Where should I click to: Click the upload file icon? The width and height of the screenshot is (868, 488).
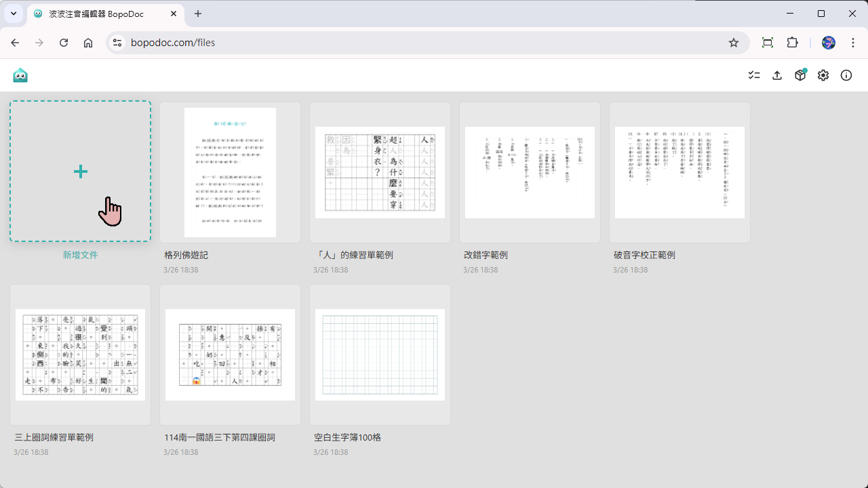tap(777, 75)
